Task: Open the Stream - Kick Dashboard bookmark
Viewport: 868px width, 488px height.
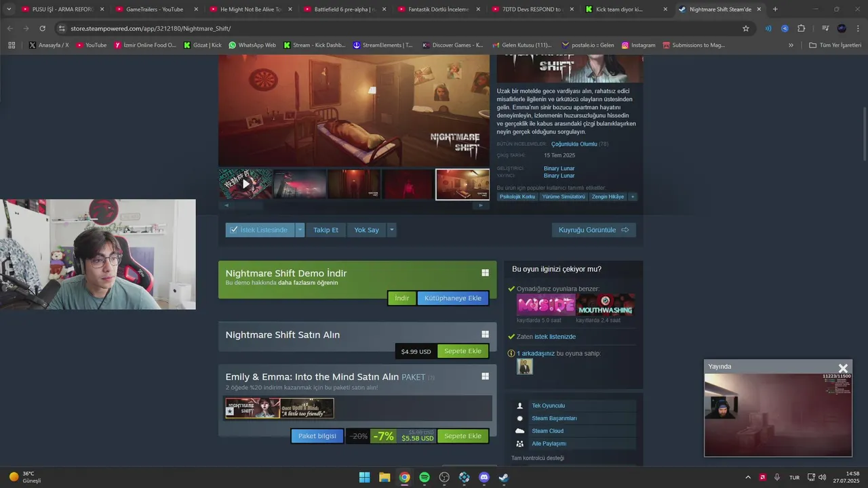Action: coord(314,45)
